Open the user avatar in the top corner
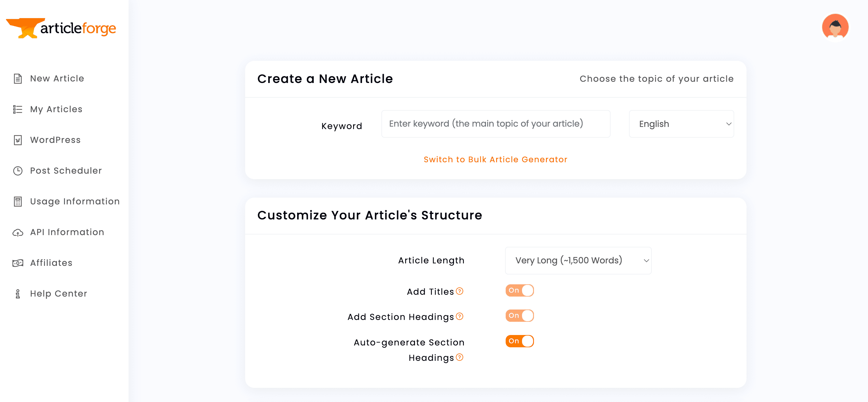This screenshot has width=868, height=402. tap(835, 27)
